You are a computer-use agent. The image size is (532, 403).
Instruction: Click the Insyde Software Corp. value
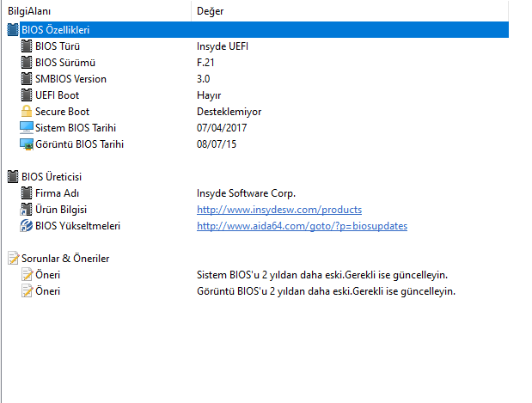tap(246, 193)
